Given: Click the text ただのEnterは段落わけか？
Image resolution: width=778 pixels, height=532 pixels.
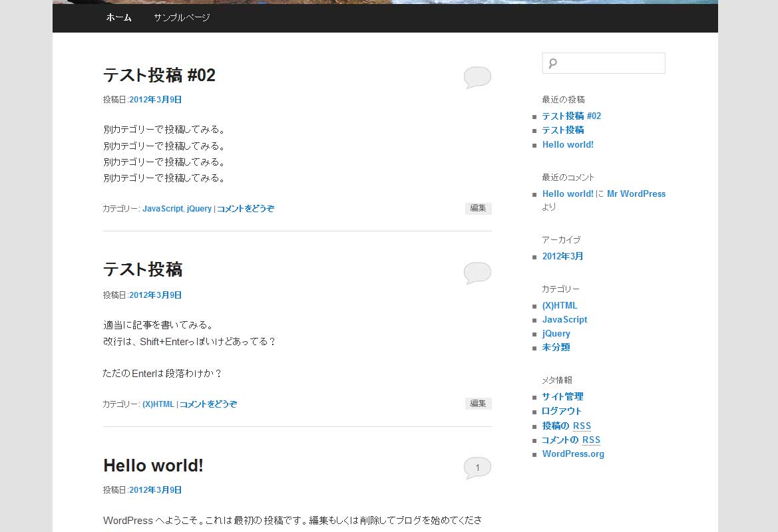Looking at the screenshot, I should point(162,373).
